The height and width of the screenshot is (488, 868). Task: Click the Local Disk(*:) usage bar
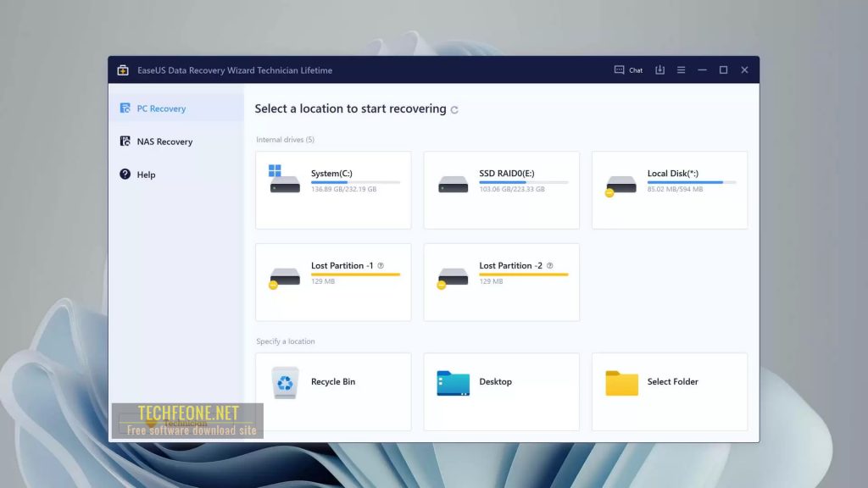point(692,182)
